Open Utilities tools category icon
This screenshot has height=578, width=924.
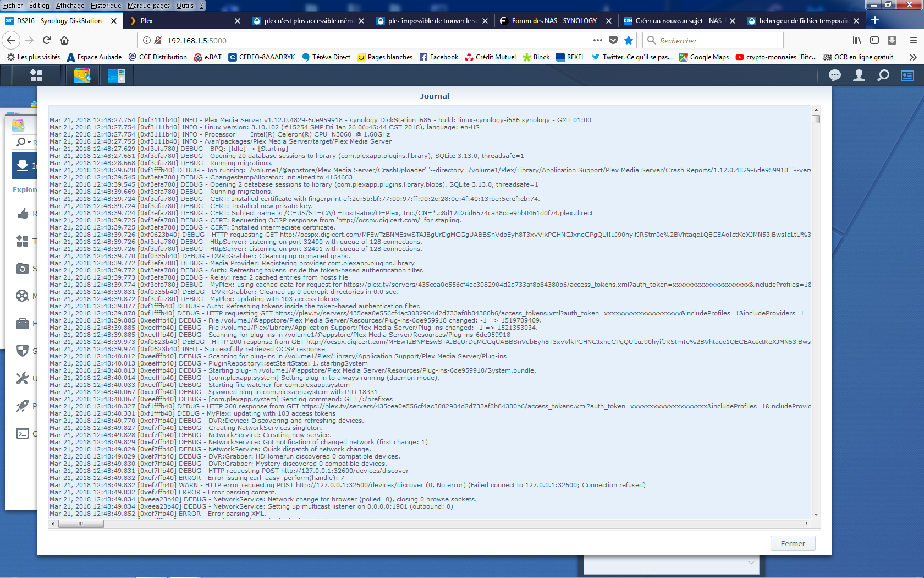pyautogui.click(x=23, y=379)
